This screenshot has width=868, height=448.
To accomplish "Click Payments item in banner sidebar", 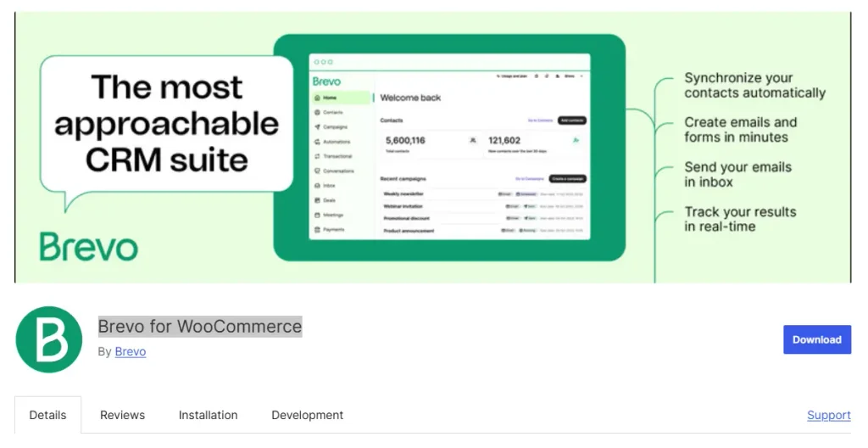I will [330, 230].
